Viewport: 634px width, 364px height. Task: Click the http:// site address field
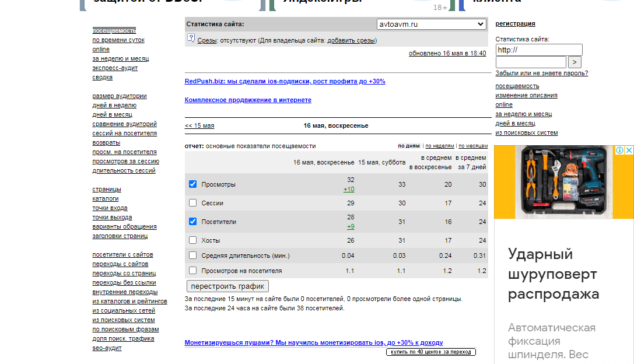[539, 50]
